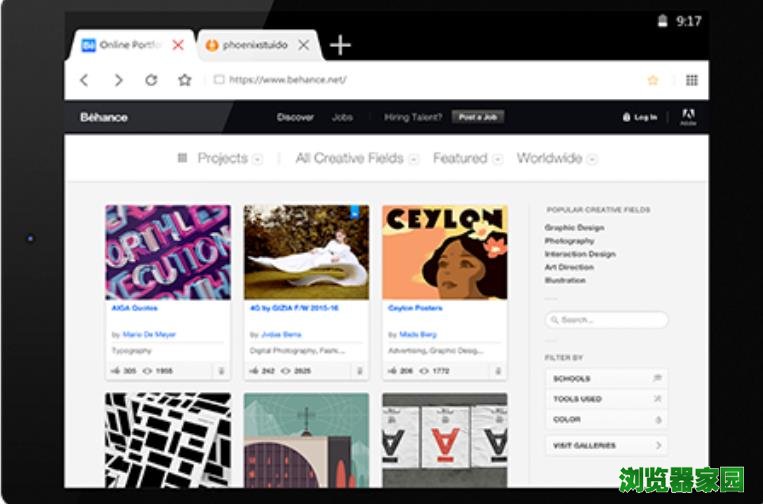This screenshot has height=504, width=763.
Task: Click the Log In link
Action: 640,117
